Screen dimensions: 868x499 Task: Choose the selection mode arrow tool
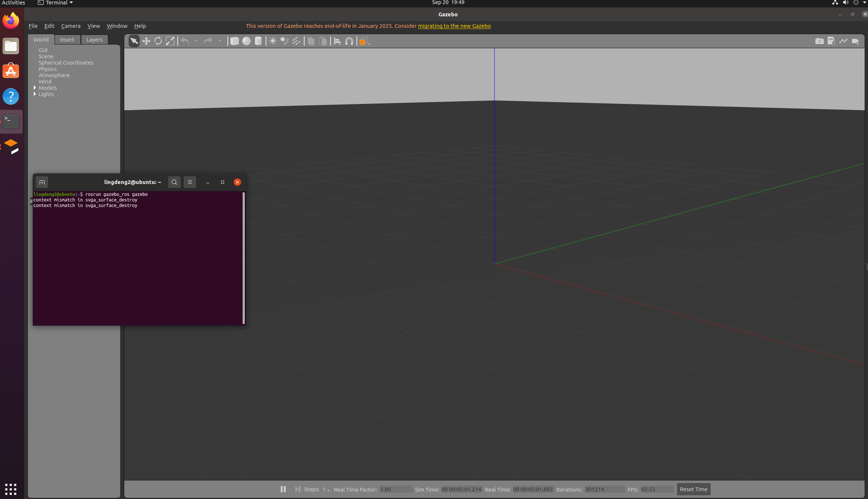click(x=134, y=41)
